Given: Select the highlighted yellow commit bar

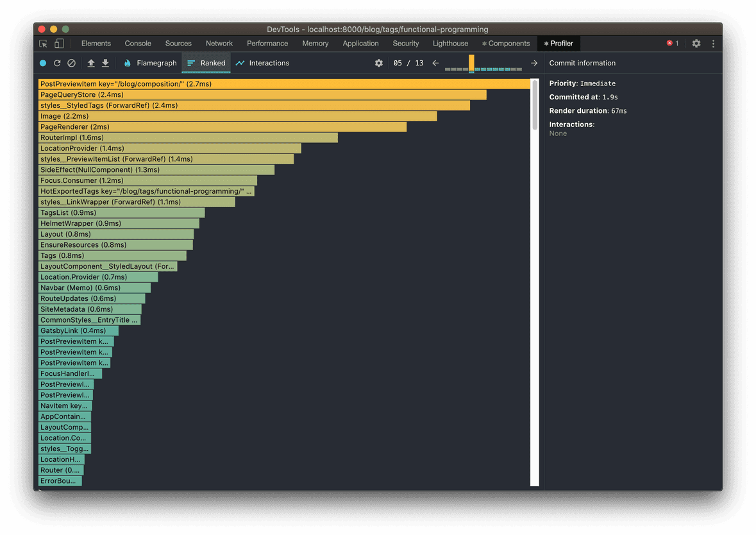Looking at the screenshot, I should pyautogui.click(x=472, y=64).
